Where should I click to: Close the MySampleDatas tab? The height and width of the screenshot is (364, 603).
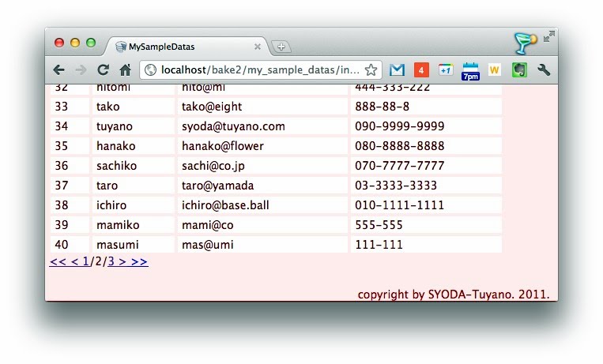coord(258,47)
